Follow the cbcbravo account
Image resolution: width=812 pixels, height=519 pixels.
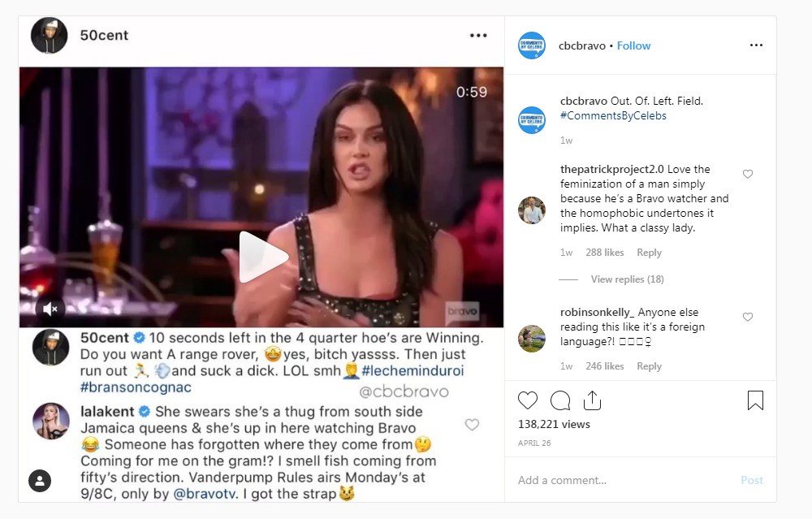(x=633, y=45)
